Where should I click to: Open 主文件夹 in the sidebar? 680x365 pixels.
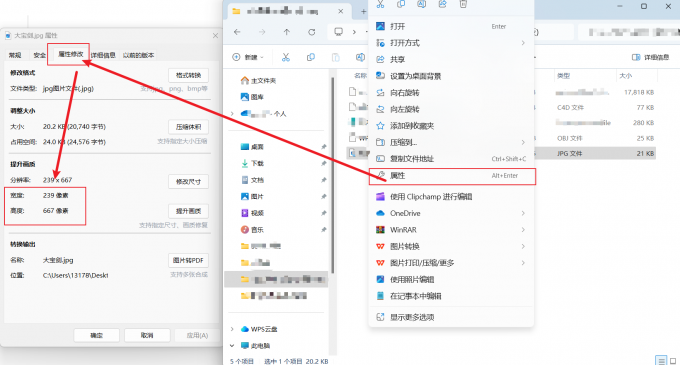click(258, 81)
